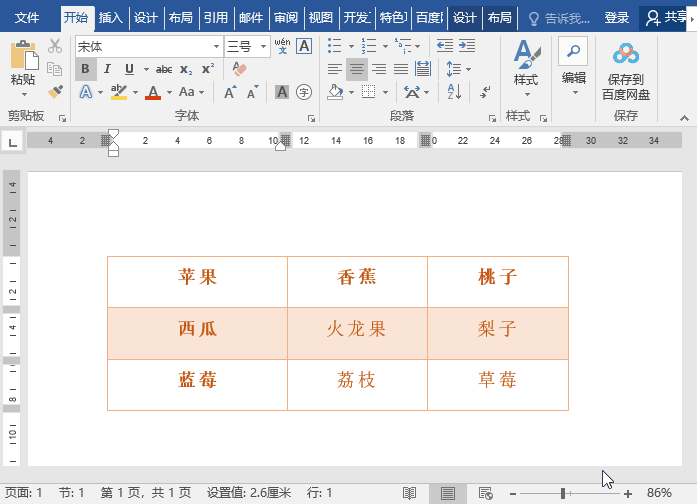Viewport: 697px width, 504px height.
Task: Apply character shading icon
Action: tap(282, 92)
